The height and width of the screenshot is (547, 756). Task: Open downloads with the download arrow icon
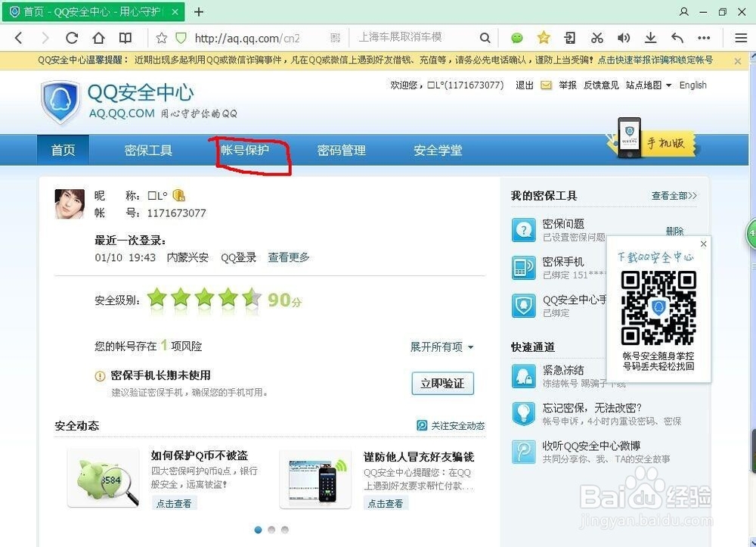(650, 38)
